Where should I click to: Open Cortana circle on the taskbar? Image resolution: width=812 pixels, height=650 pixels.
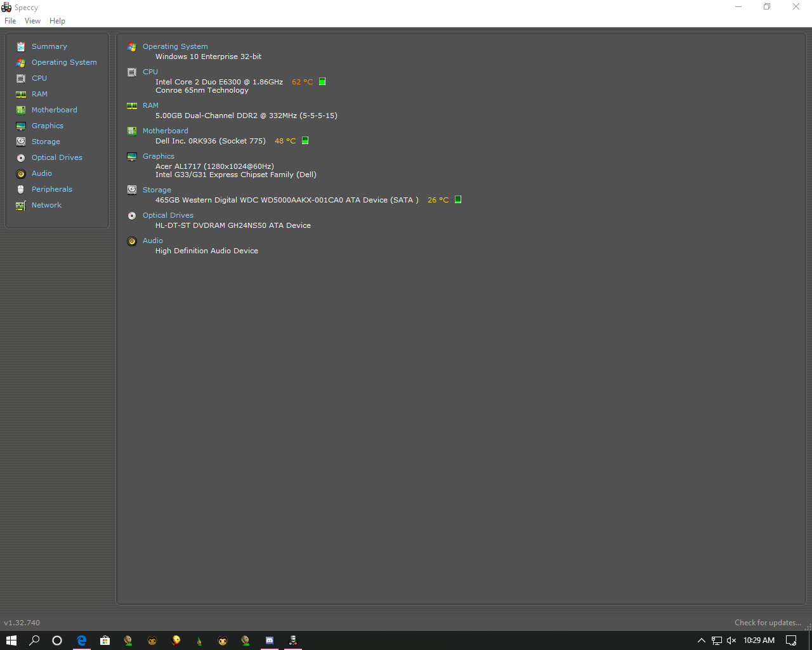coord(57,640)
